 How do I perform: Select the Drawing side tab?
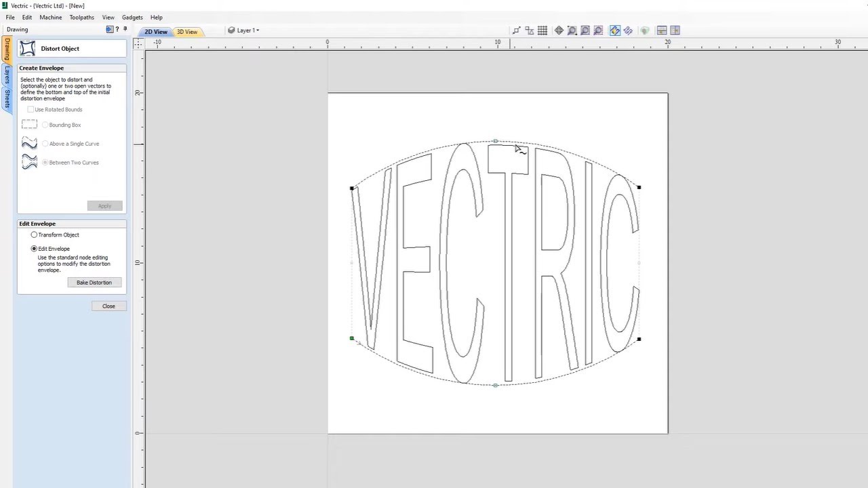pyautogui.click(x=7, y=50)
